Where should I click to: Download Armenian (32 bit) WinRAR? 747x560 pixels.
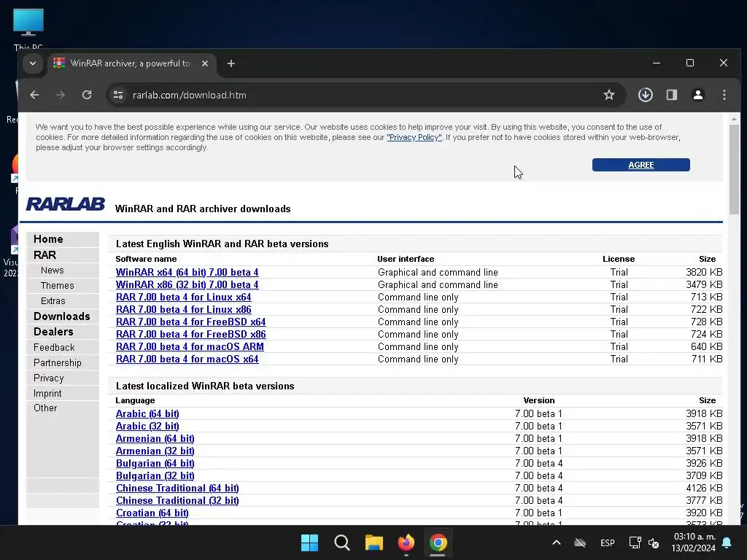[155, 451]
